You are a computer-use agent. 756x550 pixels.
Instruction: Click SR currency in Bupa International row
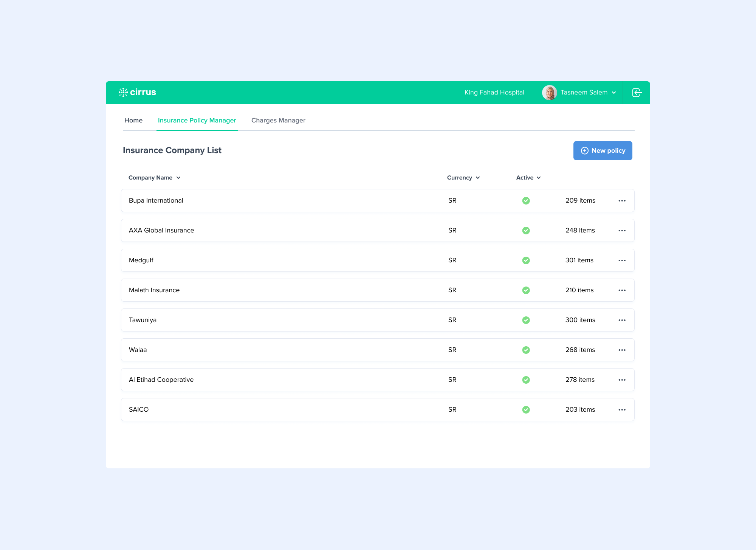pos(452,200)
